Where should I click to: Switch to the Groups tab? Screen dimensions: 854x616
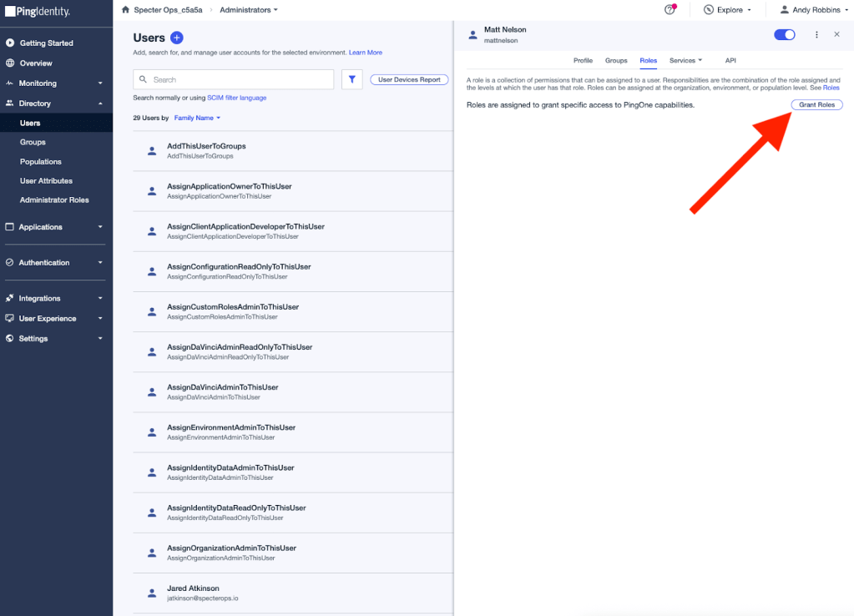(616, 60)
